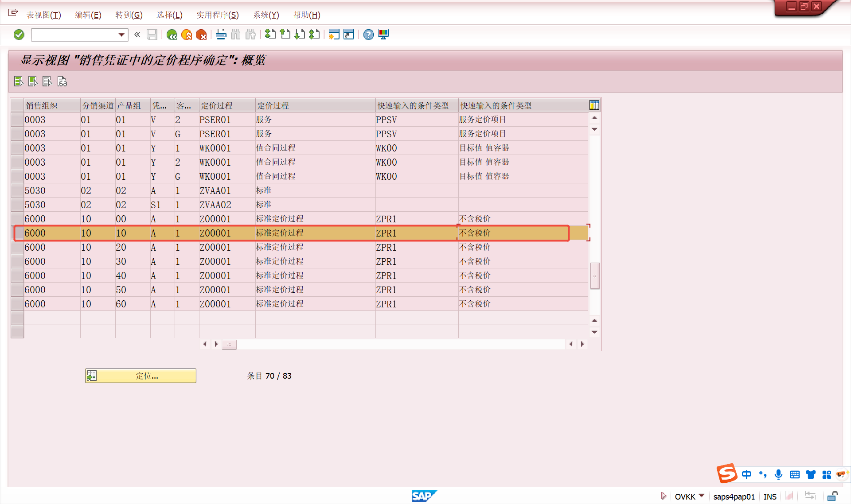Open Customize Local Layout monitor icon
851x504 pixels.
pos(383,35)
